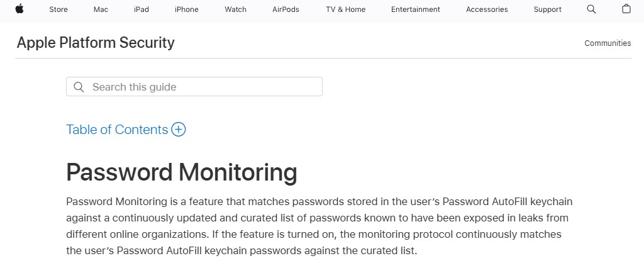This screenshot has height=268, width=644.
Task: Click the Apple Platform Security title link
Action: click(96, 43)
